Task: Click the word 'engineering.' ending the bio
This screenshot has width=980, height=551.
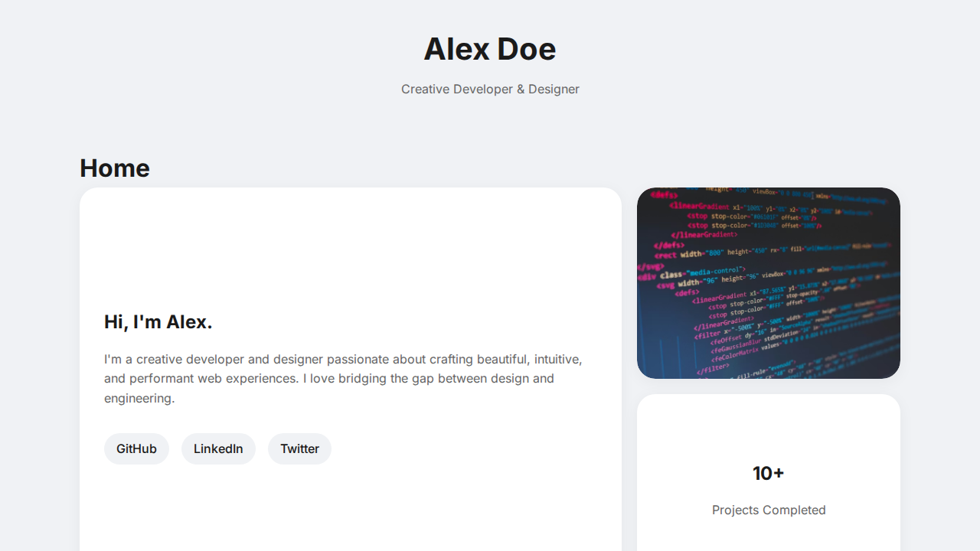Action: click(x=139, y=398)
